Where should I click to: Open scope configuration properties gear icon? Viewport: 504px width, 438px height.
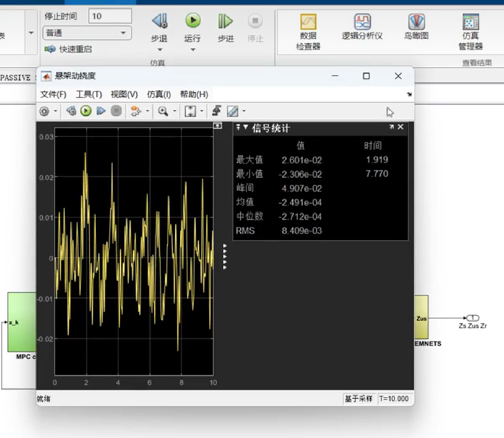point(44,111)
